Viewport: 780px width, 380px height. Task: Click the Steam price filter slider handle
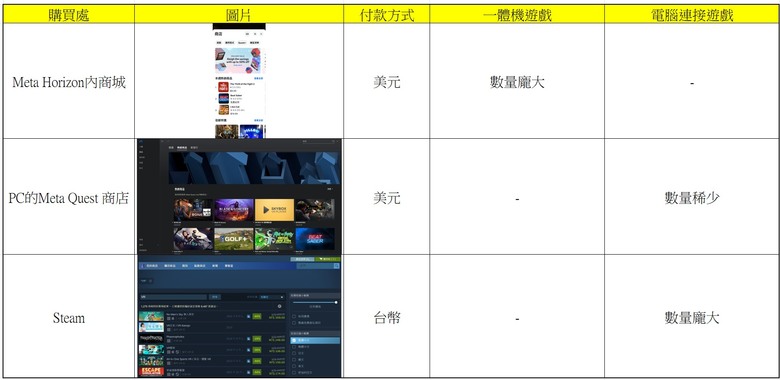point(336,302)
